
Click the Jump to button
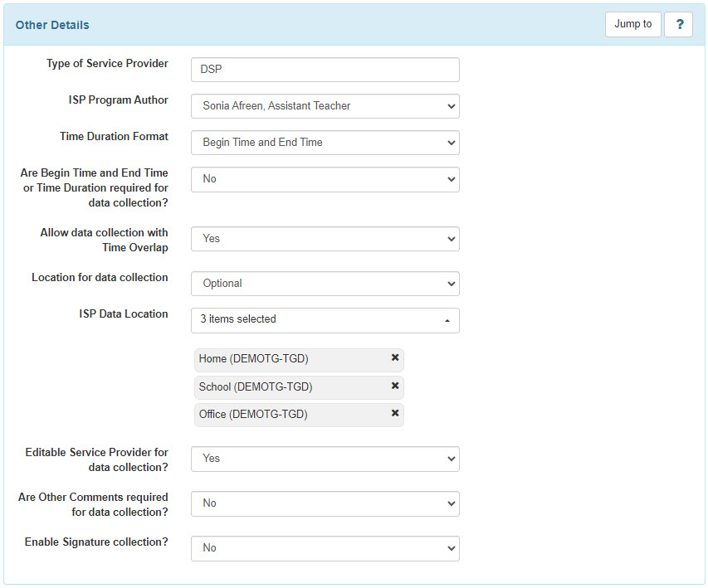pyautogui.click(x=632, y=24)
